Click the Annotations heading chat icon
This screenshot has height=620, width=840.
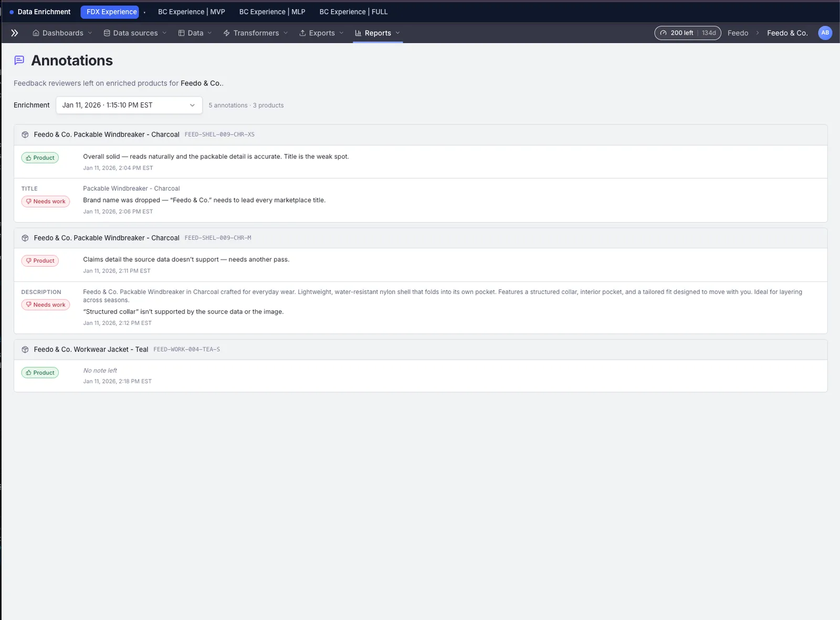(x=19, y=60)
